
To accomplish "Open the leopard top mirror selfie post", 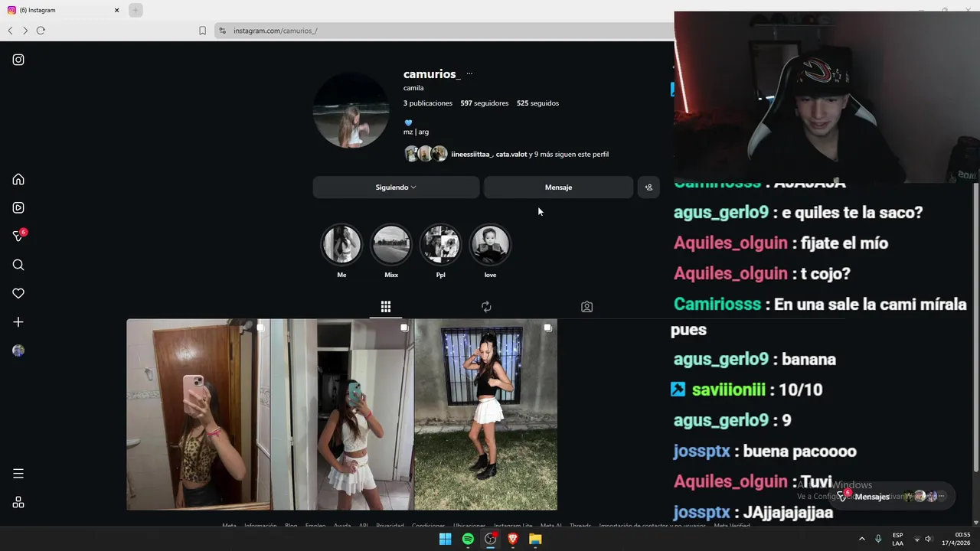I will 198,415.
